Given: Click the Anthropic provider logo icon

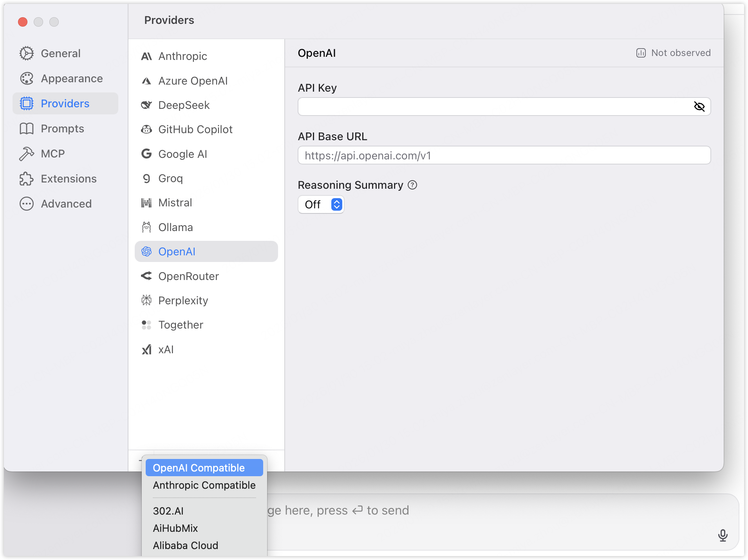Looking at the screenshot, I should pos(146,56).
